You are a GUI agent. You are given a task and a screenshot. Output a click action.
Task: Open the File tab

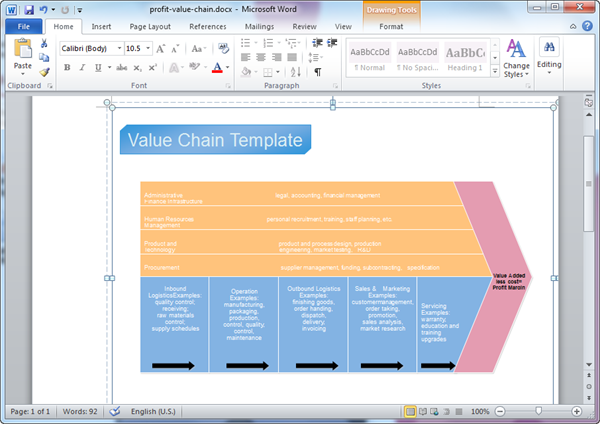(x=24, y=26)
